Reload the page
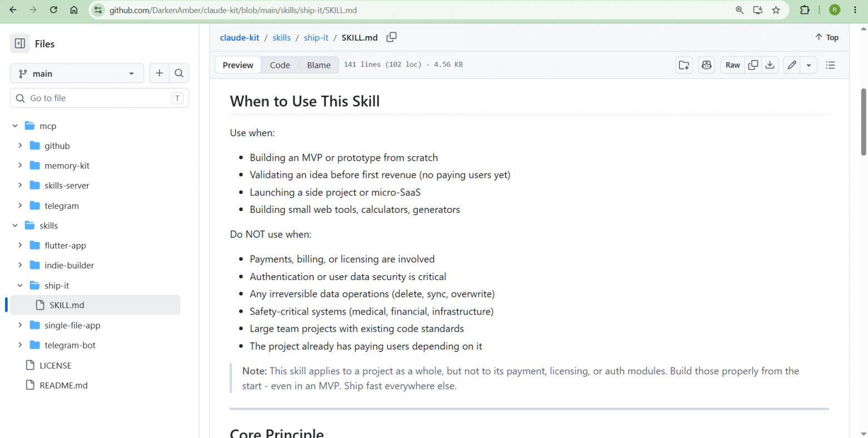The image size is (868, 438). pyautogui.click(x=53, y=10)
